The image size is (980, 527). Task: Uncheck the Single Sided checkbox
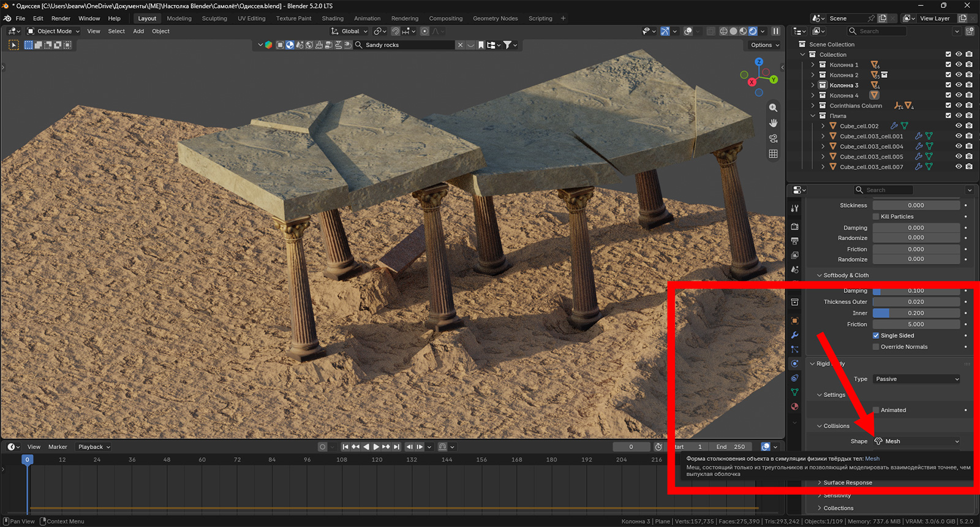pyautogui.click(x=876, y=336)
